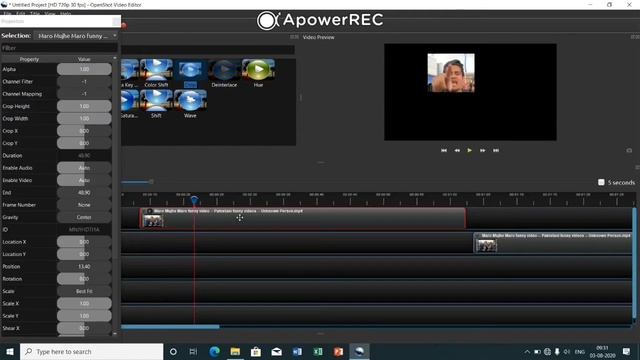Click the properties list scroll-down arrow

(x=115, y=333)
